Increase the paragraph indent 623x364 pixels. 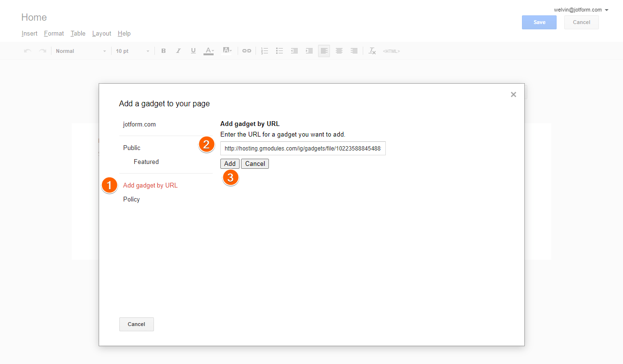pos(309,51)
